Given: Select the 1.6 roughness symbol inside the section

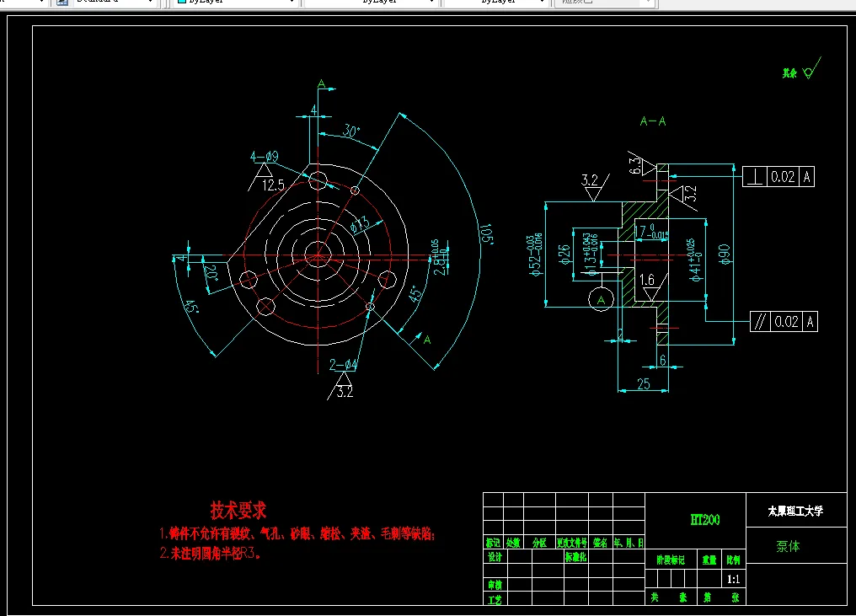Looking at the screenshot, I should (x=647, y=282).
